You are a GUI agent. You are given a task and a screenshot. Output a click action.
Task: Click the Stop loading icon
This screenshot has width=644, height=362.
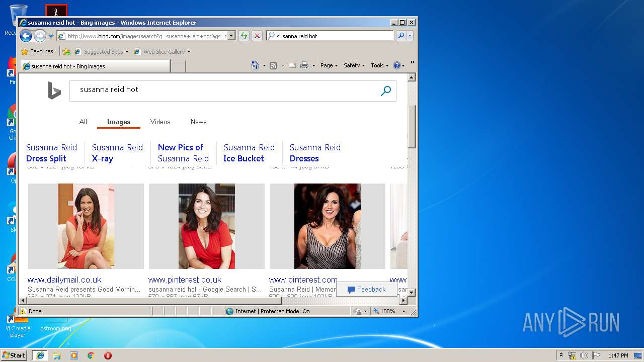(257, 36)
